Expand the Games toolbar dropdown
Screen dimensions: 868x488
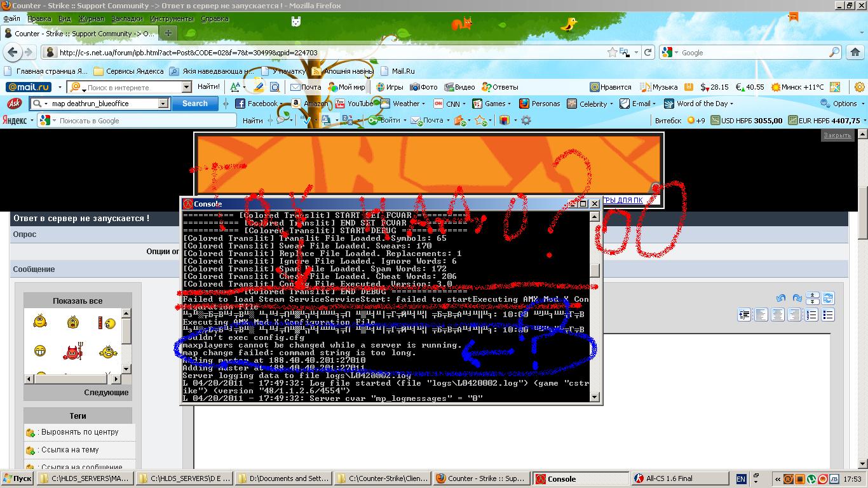[x=510, y=104]
